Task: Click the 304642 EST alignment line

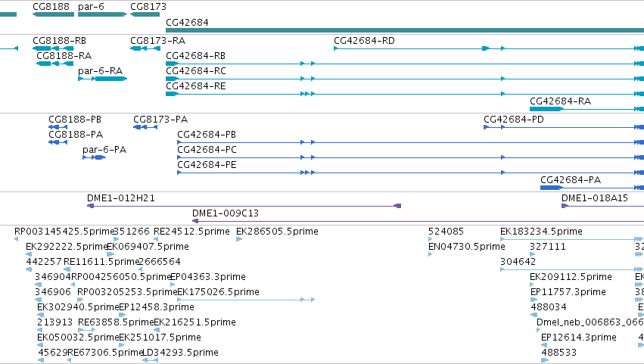Action: click(x=571, y=269)
